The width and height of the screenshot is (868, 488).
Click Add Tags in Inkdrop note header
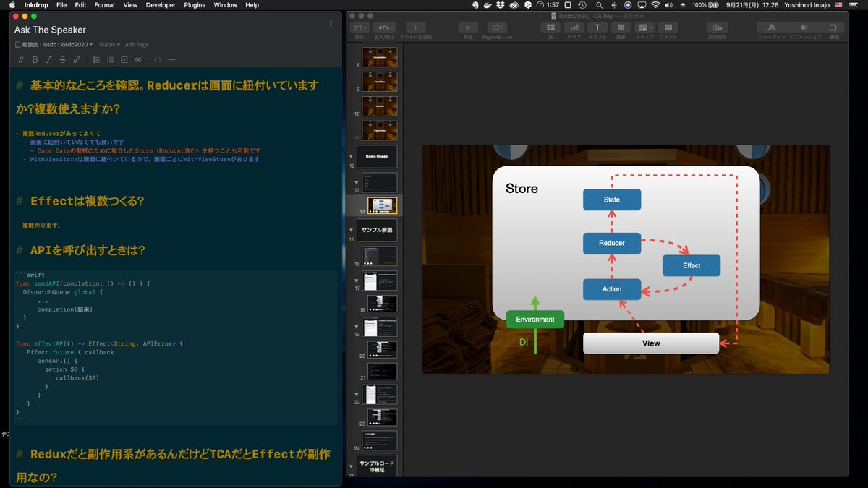tap(137, 45)
